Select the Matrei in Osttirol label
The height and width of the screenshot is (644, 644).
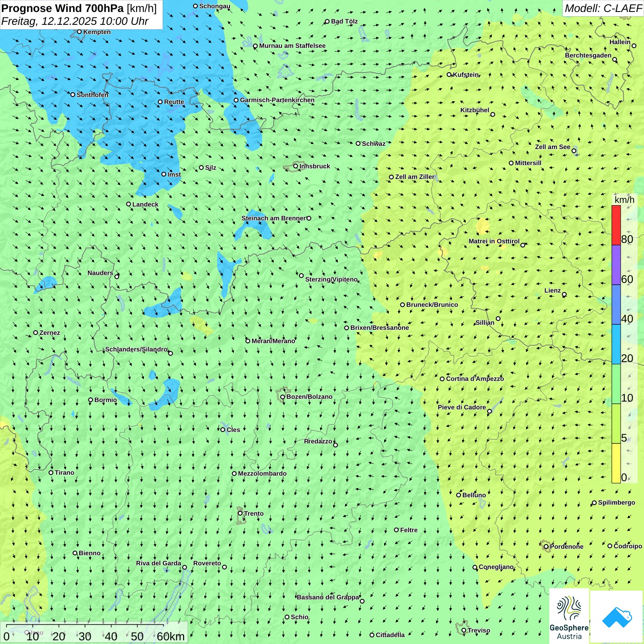494,241
